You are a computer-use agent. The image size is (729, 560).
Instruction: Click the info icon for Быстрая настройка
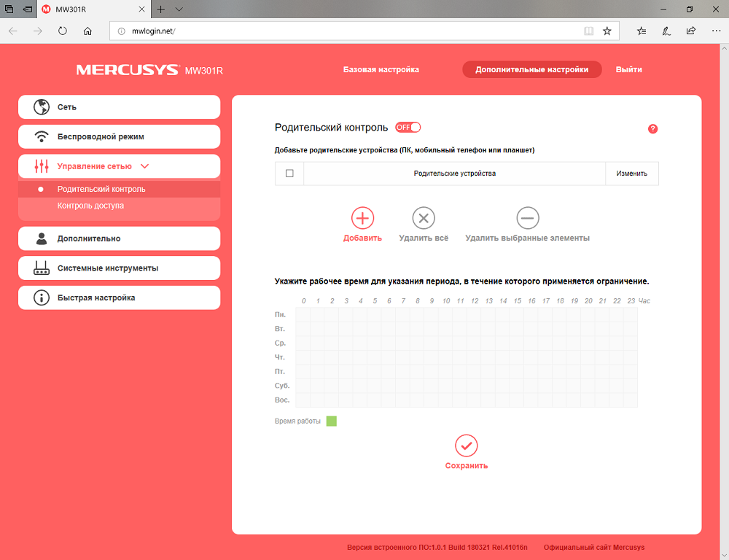coord(42,297)
